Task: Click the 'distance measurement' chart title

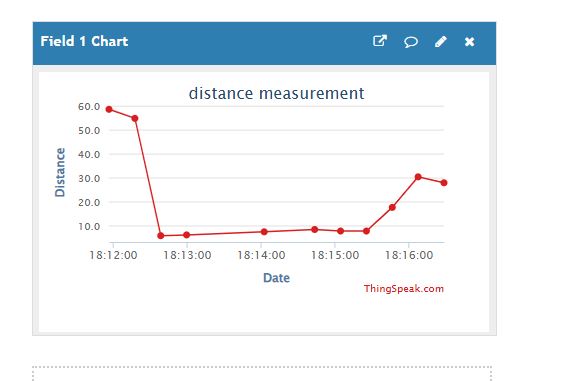Action: pos(276,93)
